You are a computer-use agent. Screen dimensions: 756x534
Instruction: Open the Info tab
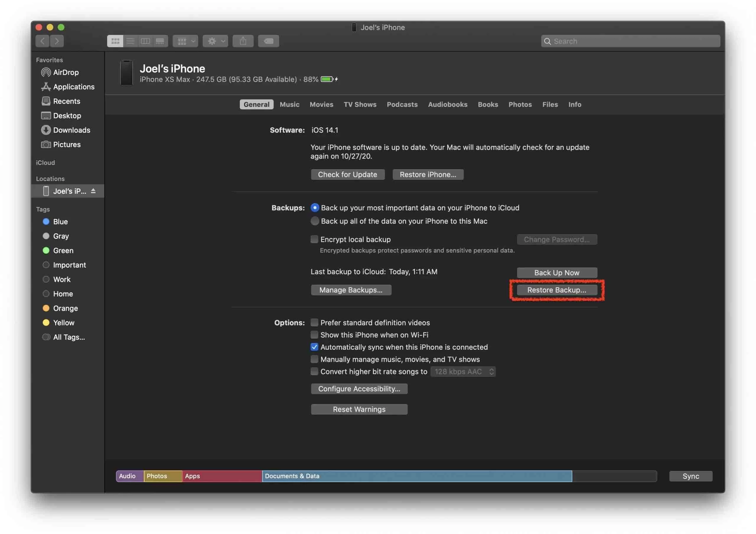(574, 104)
